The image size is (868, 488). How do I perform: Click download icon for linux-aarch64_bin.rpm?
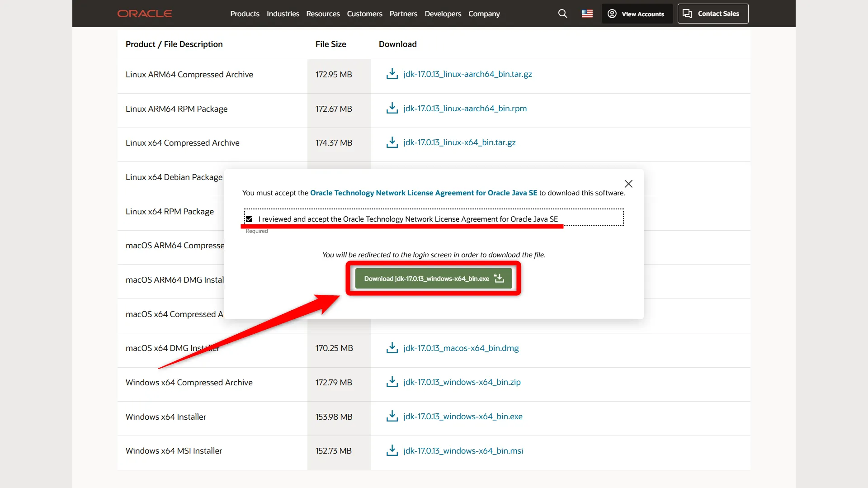click(x=392, y=108)
